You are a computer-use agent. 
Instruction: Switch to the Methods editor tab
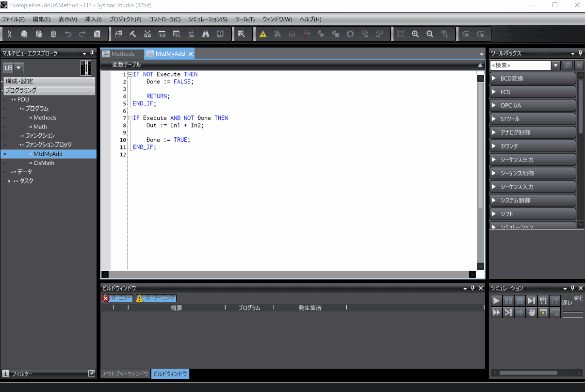click(x=122, y=54)
